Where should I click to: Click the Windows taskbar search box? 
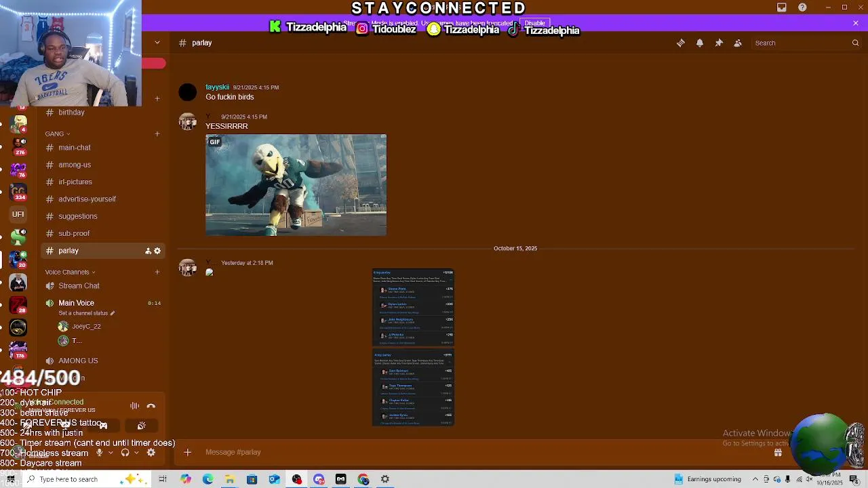pos(87,479)
